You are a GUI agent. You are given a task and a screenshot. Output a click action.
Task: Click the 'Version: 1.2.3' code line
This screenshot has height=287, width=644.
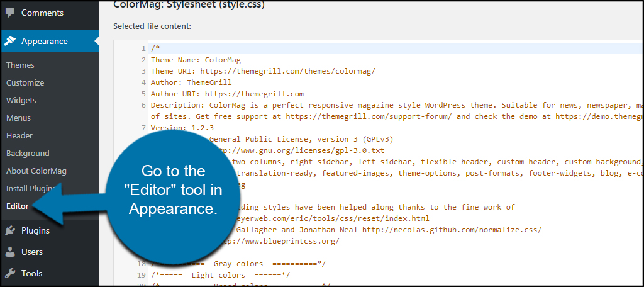point(182,128)
